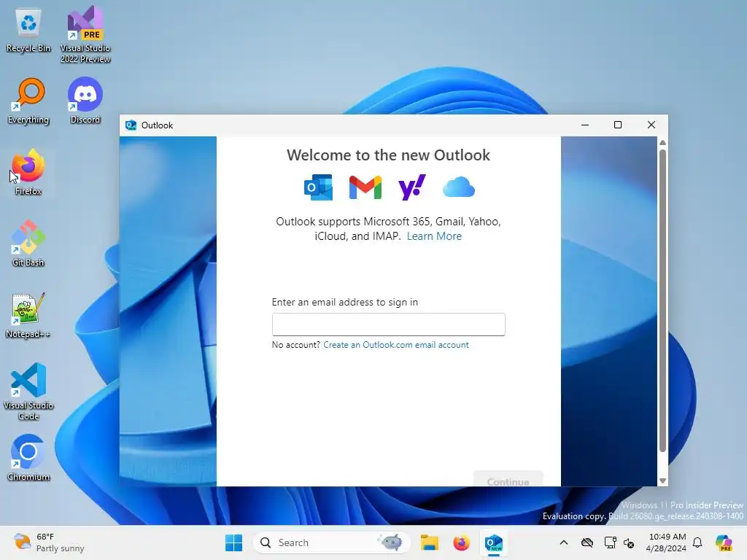The height and width of the screenshot is (560, 747).
Task: Minimize the Outlook window
Action: click(x=585, y=125)
